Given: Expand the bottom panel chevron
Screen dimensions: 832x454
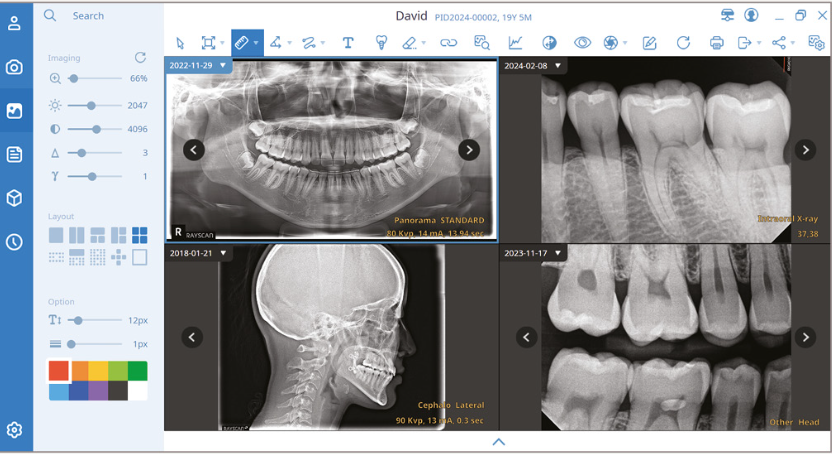Looking at the screenshot, I should (x=498, y=441).
